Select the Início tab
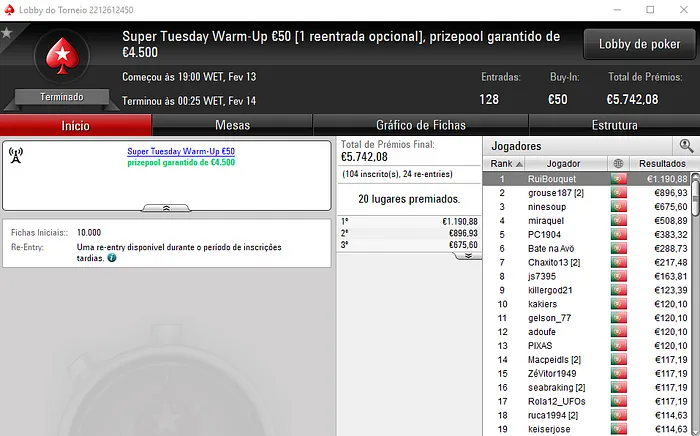Image resolution: width=700 pixels, height=436 pixels. pyautogui.click(x=75, y=125)
